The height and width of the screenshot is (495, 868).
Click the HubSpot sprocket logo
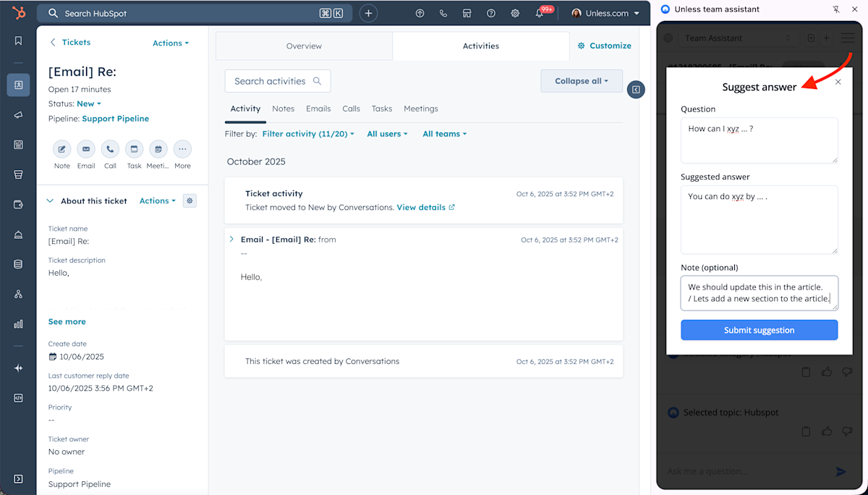(x=18, y=13)
